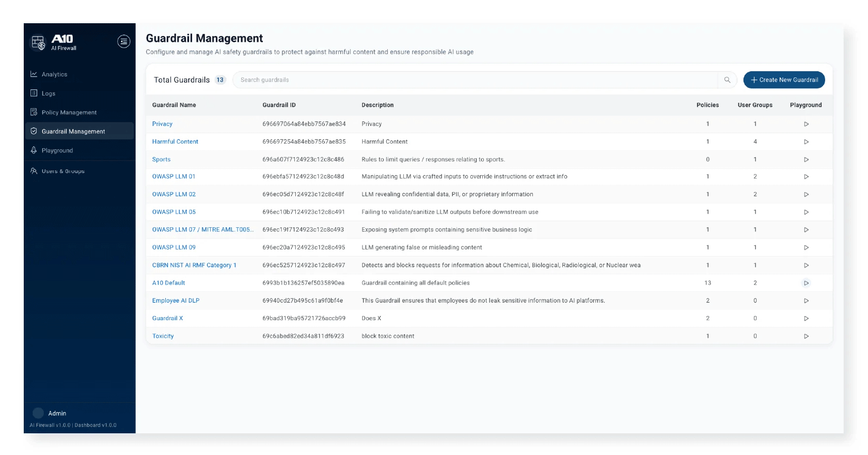The height and width of the screenshot is (455, 868).
Task: Launch playground icon for A10 Default
Action: [806, 283]
